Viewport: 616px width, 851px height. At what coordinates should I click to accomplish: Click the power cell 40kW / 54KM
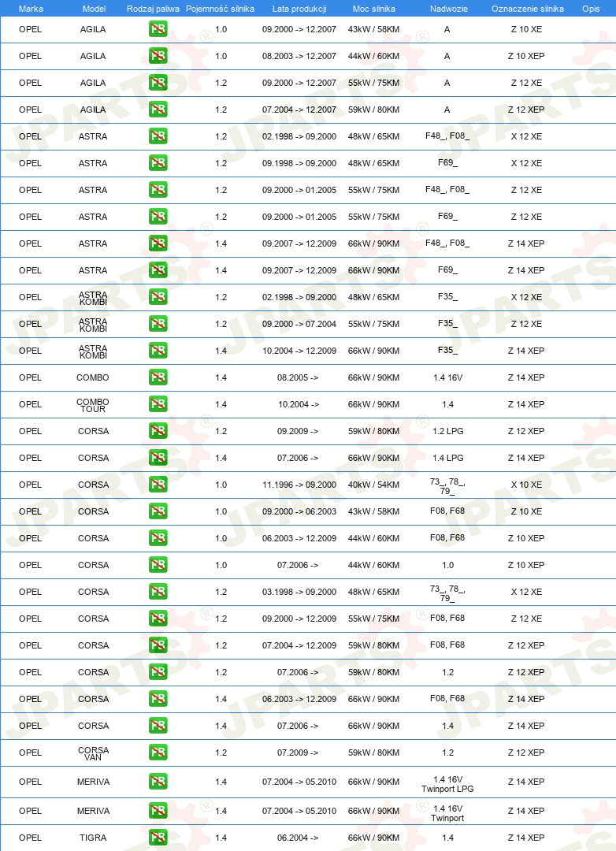(x=373, y=485)
